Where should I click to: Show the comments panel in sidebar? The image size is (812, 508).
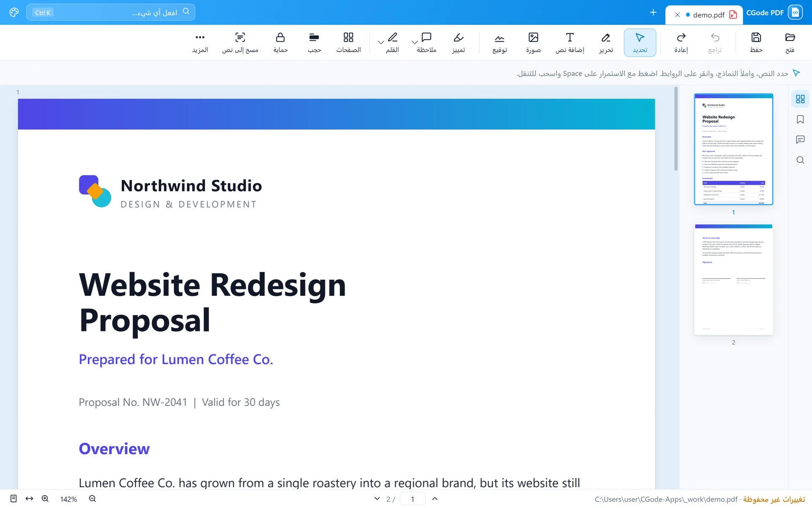(x=800, y=140)
